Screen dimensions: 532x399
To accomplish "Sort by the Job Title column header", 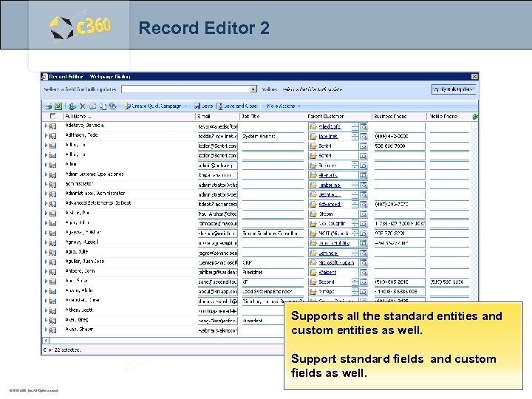I will pyautogui.click(x=273, y=117).
